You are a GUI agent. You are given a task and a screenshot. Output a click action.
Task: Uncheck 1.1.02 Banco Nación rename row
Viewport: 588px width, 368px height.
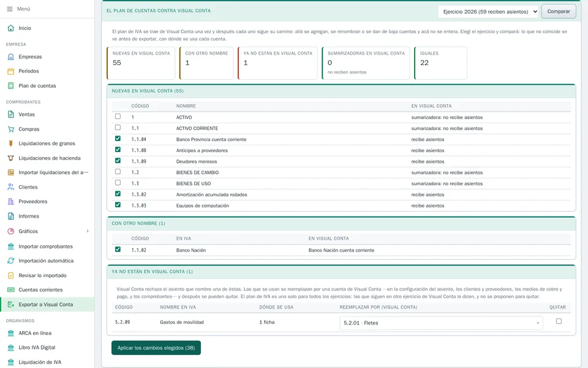[118, 250]
